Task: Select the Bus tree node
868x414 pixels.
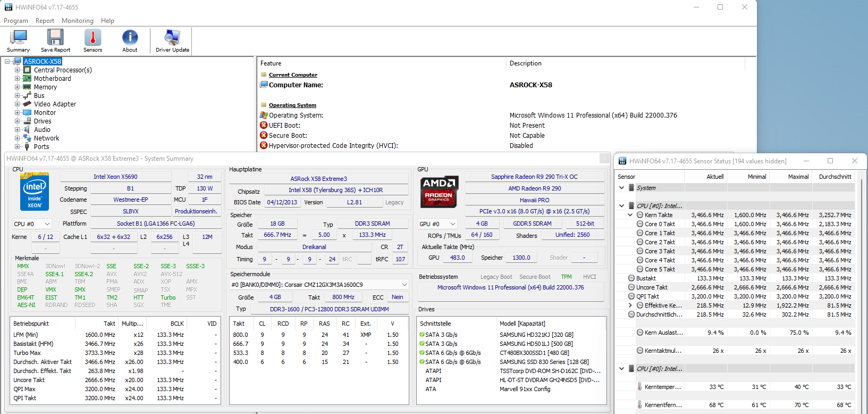Action: coord(39,96)
